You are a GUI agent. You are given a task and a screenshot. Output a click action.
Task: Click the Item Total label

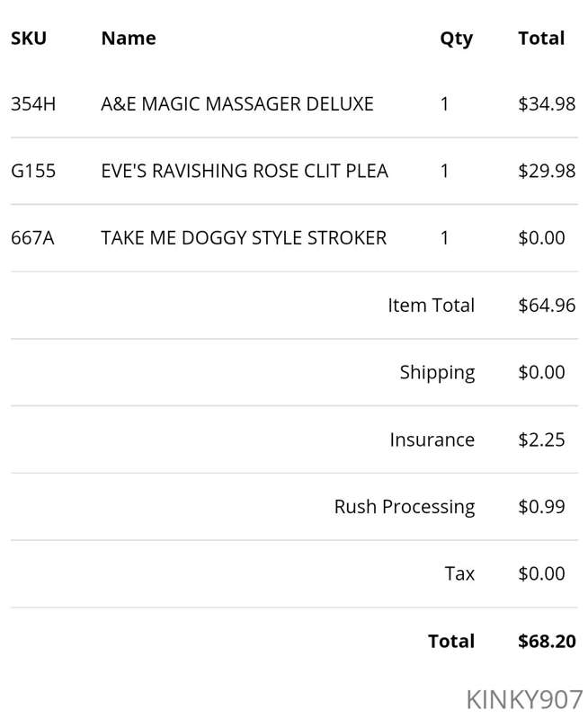click(432, 306)
